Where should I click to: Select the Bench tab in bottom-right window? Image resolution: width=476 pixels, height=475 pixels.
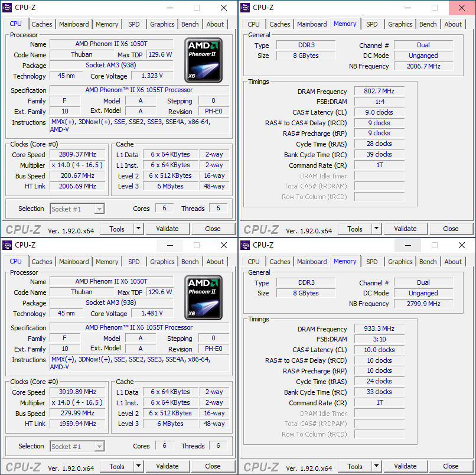(428, 262)
